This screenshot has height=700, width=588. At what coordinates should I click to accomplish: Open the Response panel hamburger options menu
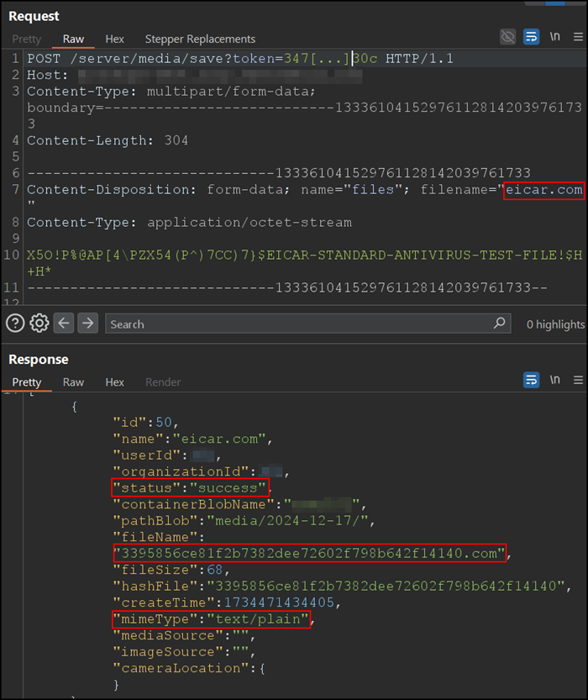tap(578, 381)
